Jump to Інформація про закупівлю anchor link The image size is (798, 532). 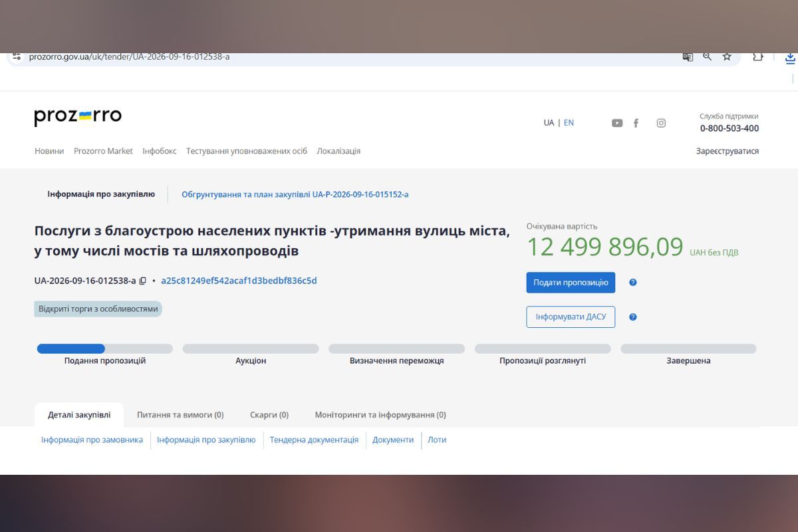(206, 440)
